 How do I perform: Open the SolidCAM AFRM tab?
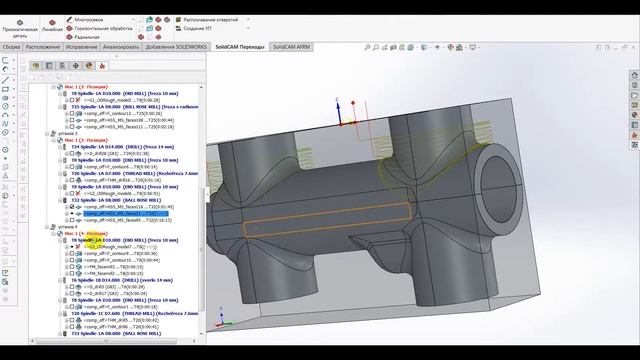click(291, 47)
